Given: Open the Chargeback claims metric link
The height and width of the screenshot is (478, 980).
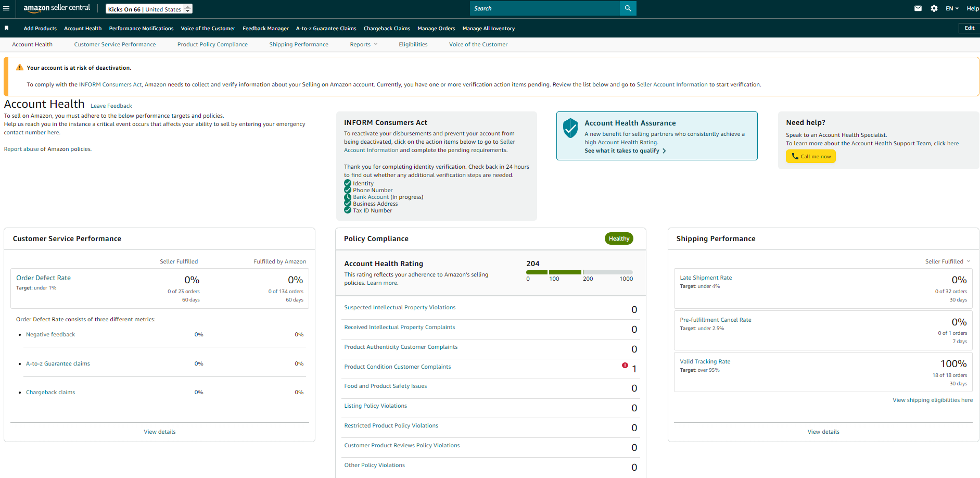Looking at the screenshot, I should coord(50,393).
